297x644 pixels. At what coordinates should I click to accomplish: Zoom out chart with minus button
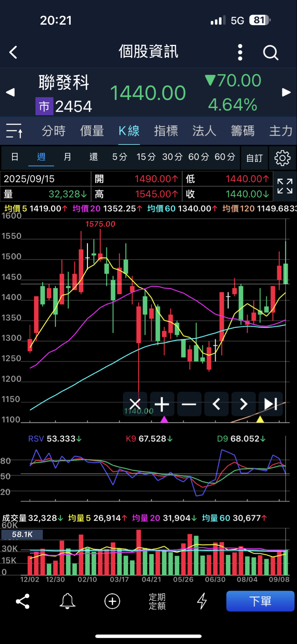(189, 404)
